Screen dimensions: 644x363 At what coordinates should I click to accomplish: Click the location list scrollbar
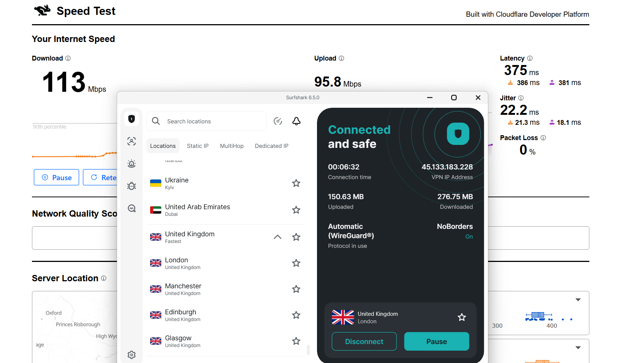click(308, 350)
